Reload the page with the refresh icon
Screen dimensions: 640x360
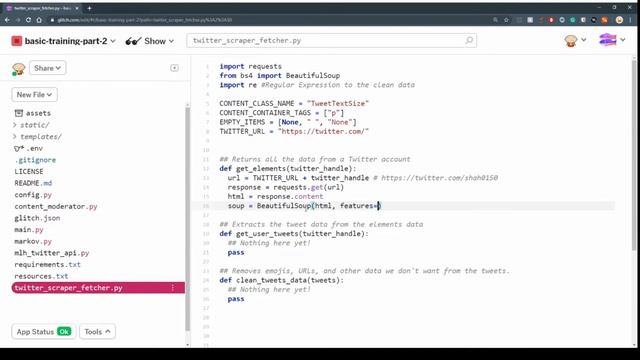click(x=28, y=20)
